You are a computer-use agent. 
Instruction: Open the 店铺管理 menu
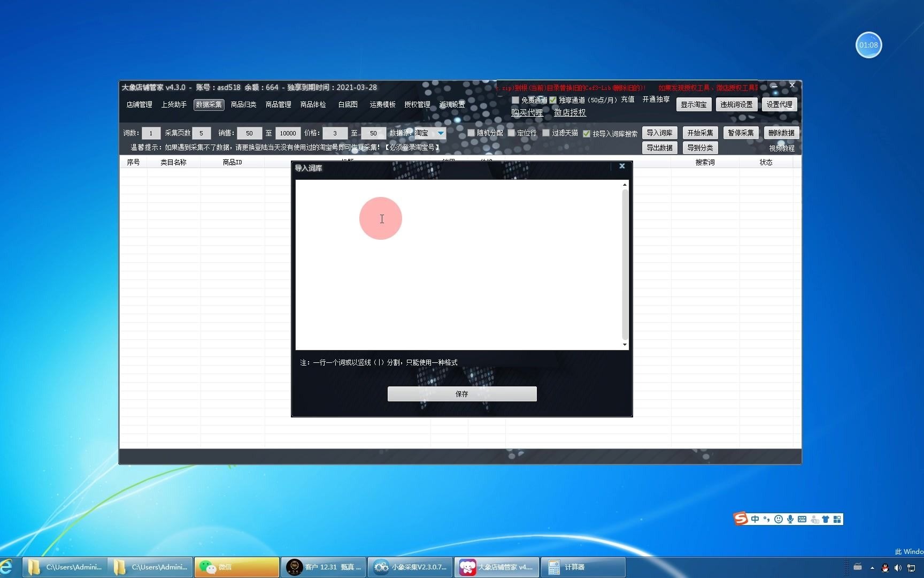[139, 104]
